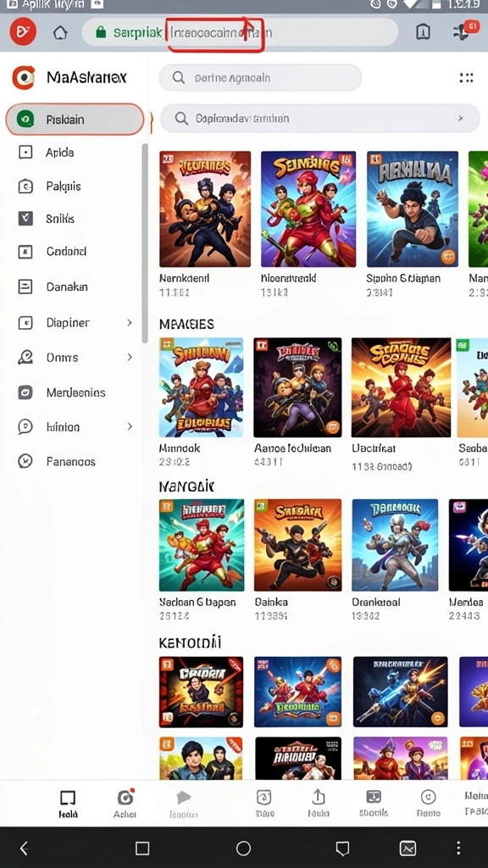488x868 pixels.
Task: Switch to the Reate smiley bottom tab
Action: 428,804
